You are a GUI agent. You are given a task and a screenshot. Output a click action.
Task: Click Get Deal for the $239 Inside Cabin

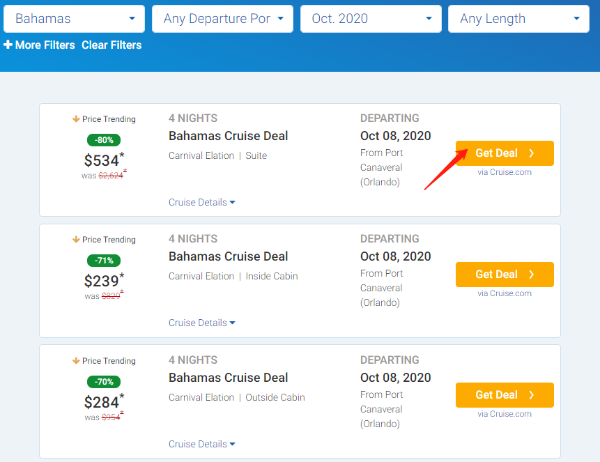(504, 274)
